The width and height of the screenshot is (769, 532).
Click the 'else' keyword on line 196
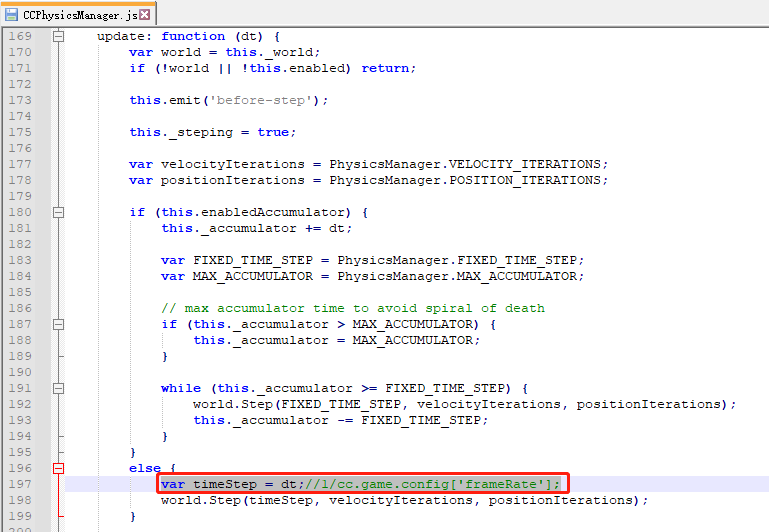click(x=145, y=468)
